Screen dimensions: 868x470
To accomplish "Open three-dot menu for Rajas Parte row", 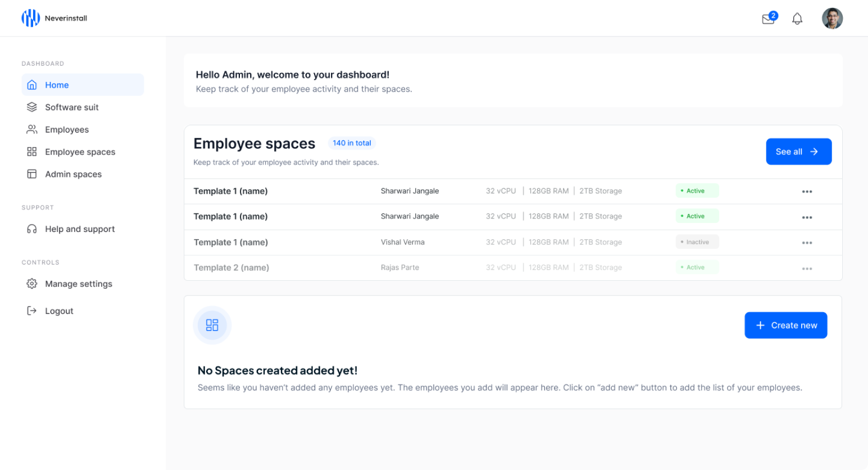I will coord(807,268).
